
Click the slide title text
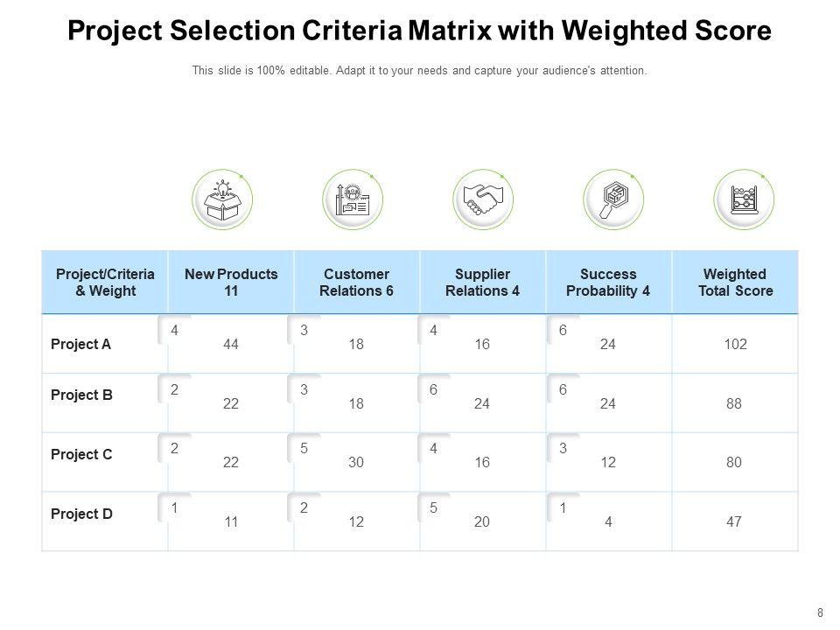point(419,31)
